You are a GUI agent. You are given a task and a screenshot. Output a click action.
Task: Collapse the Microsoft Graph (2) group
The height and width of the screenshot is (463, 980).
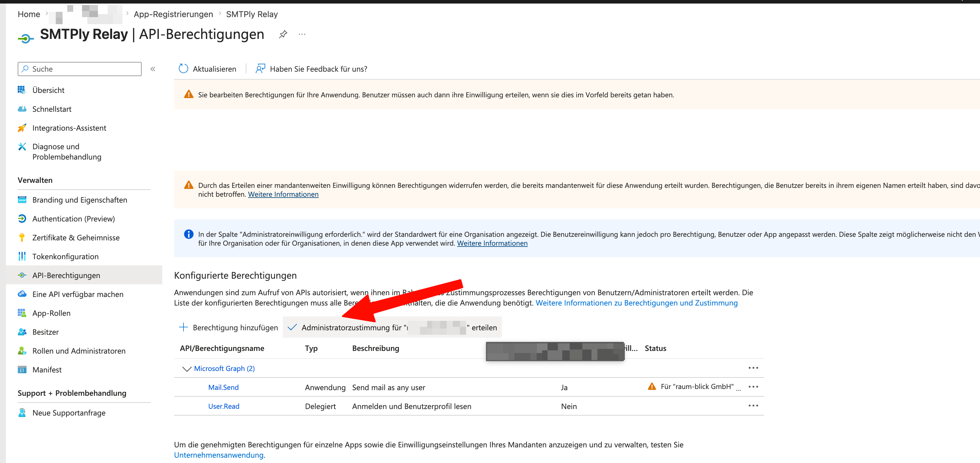click(186, 369)
